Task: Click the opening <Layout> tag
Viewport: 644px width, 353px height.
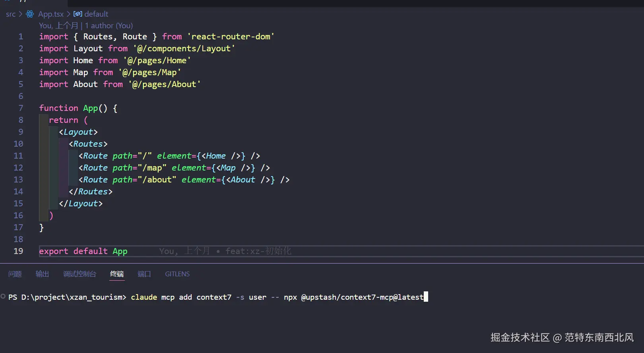Action: point(78,132)
